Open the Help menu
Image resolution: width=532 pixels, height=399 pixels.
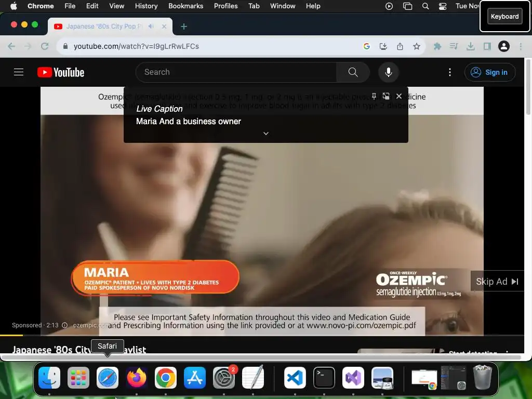pyautogui.click(x=313, y=6)
